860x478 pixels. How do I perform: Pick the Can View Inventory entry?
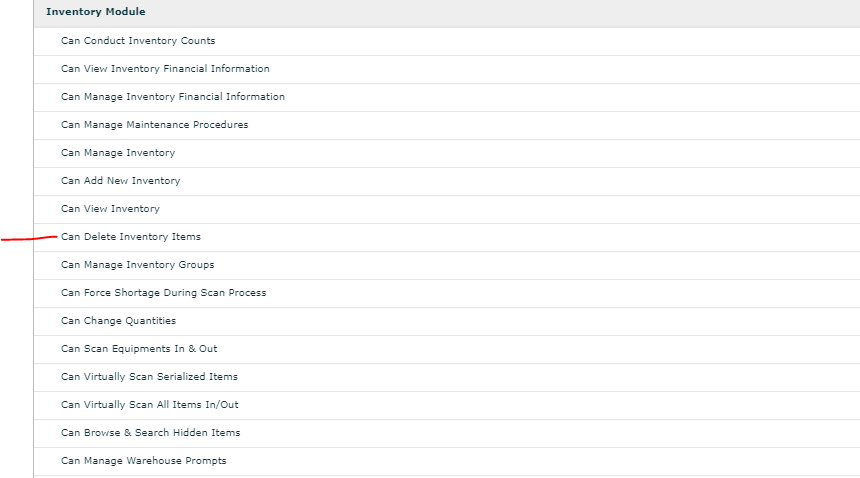coord(110,209)
